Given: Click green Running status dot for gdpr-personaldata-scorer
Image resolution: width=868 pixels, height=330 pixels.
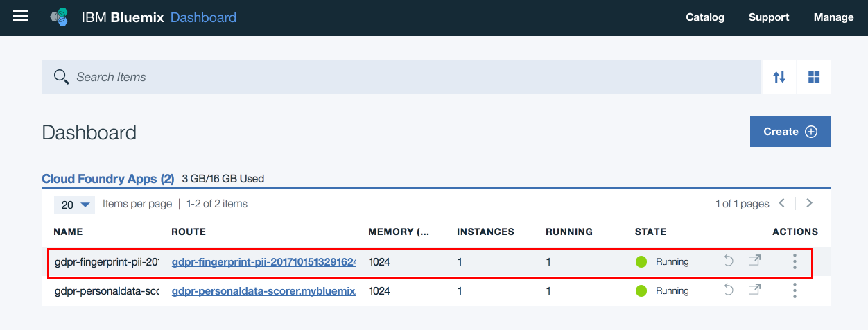Looking at the screenshot, I should (x=641, y=291).
